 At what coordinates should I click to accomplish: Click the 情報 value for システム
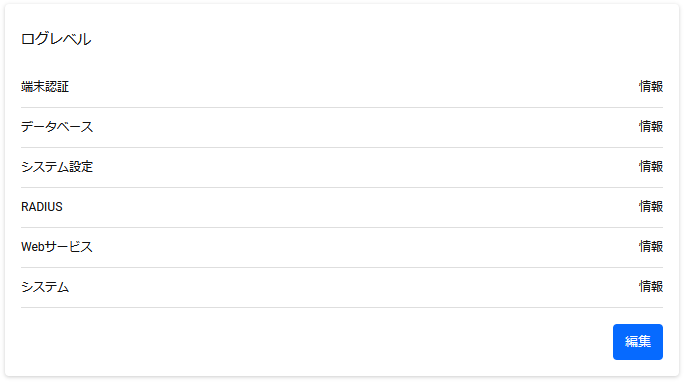point(651,287)
